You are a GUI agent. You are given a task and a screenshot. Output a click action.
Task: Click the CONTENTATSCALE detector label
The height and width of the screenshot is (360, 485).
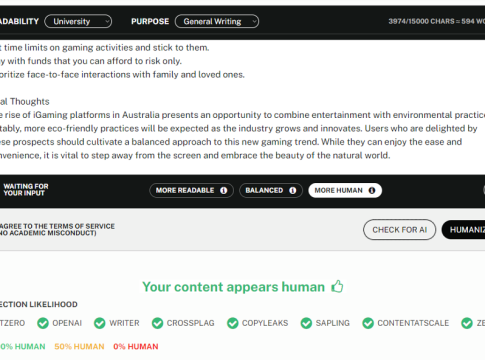(413, 323)
